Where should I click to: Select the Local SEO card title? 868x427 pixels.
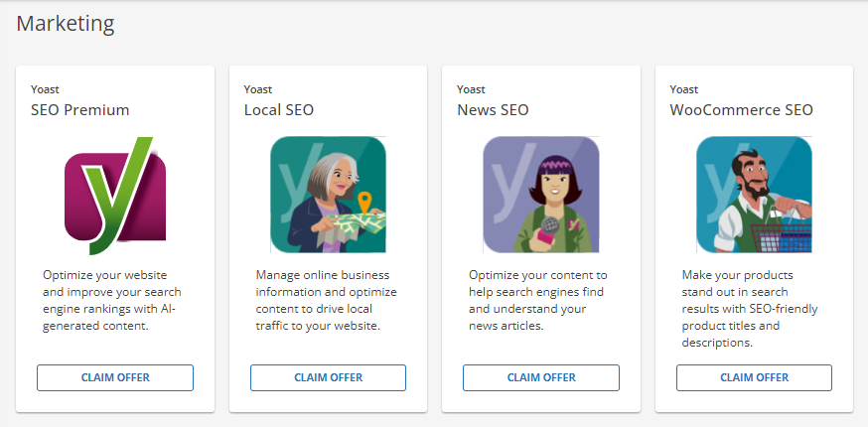pyautogui.click(x=279, y=109)
